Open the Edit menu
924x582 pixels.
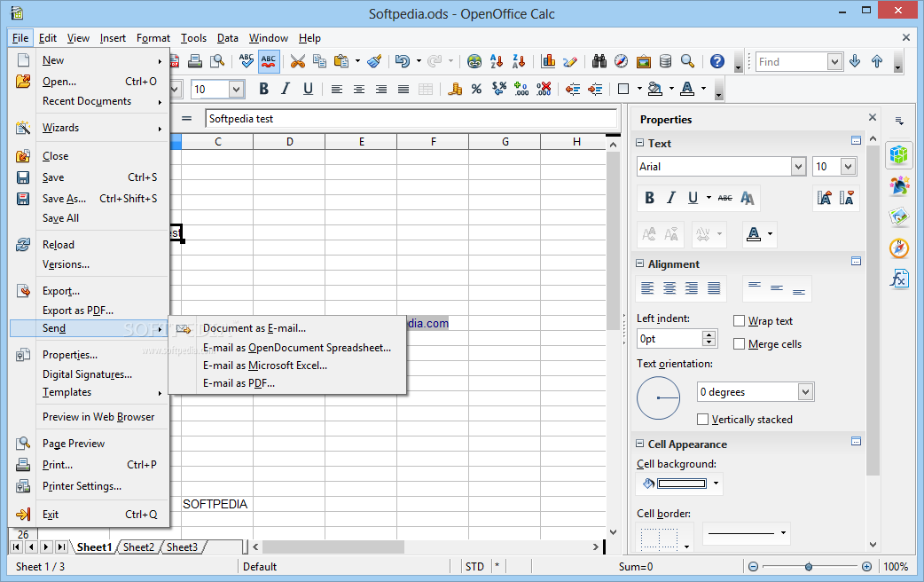[x=48, y=38]
